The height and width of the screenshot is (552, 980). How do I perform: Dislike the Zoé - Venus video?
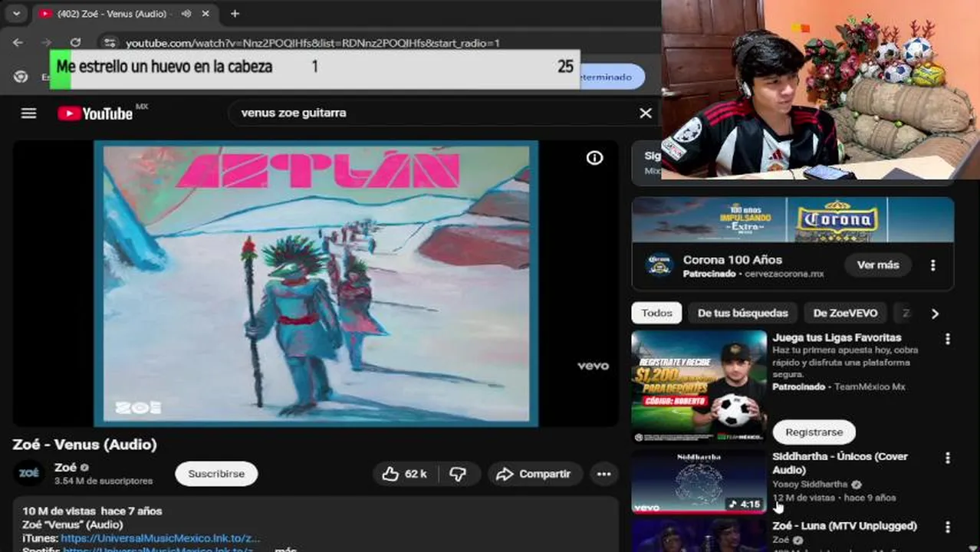[459, 474]
